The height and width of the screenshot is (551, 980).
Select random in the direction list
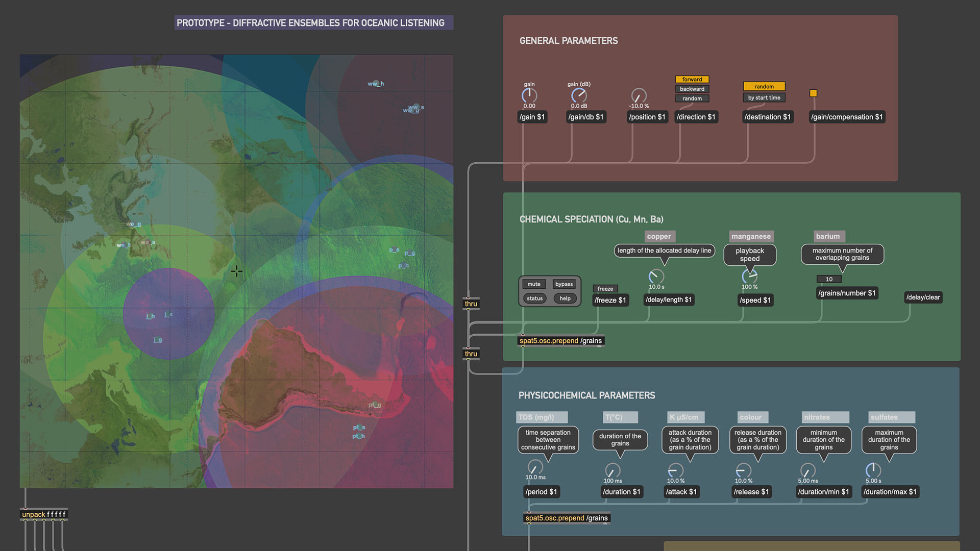(x=692, y=98)
